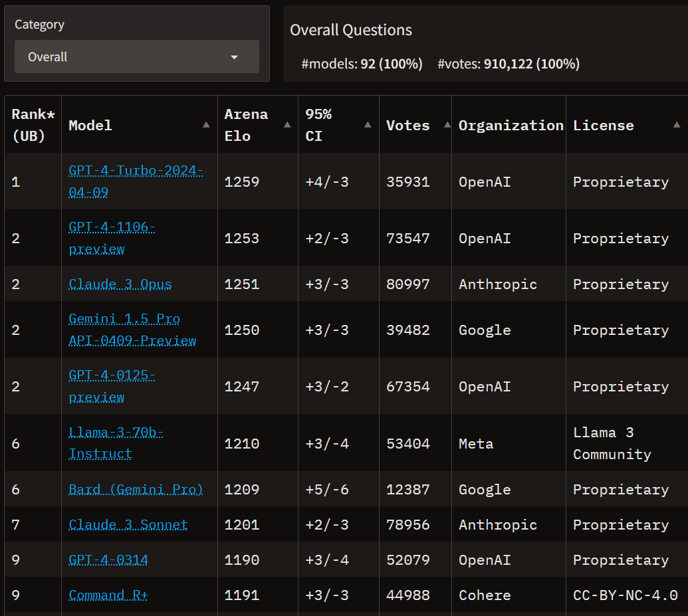Viewport: 688px width, 616px height.
Task: Open the GPT-4-0125-preview model link
Action: click(x=112, y=386)
